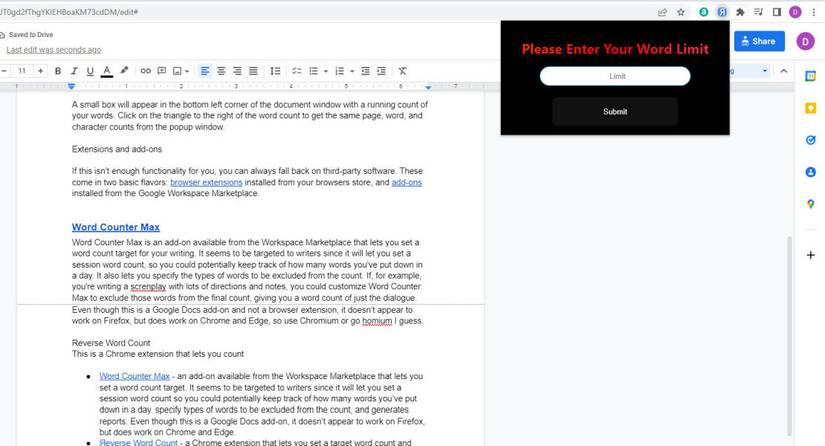
Task: Click the misspelled word 'screnplay'
Action: pyautogui.click(x=148, y=287)
